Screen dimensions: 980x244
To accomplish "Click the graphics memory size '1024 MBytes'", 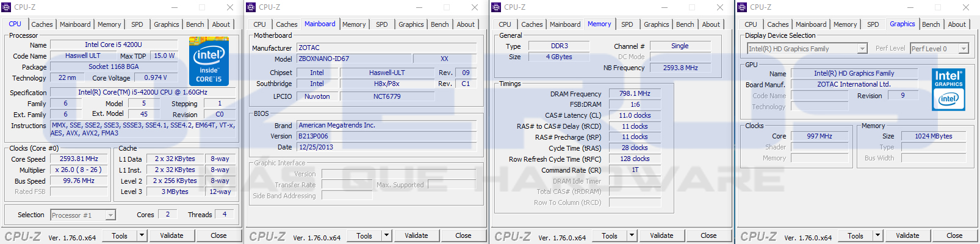I will tap(934, 136).
